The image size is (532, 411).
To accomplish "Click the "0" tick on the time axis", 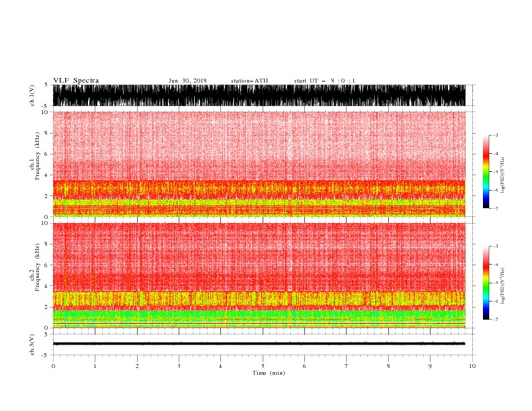I will pyautogui.click(x=53, y=366).
